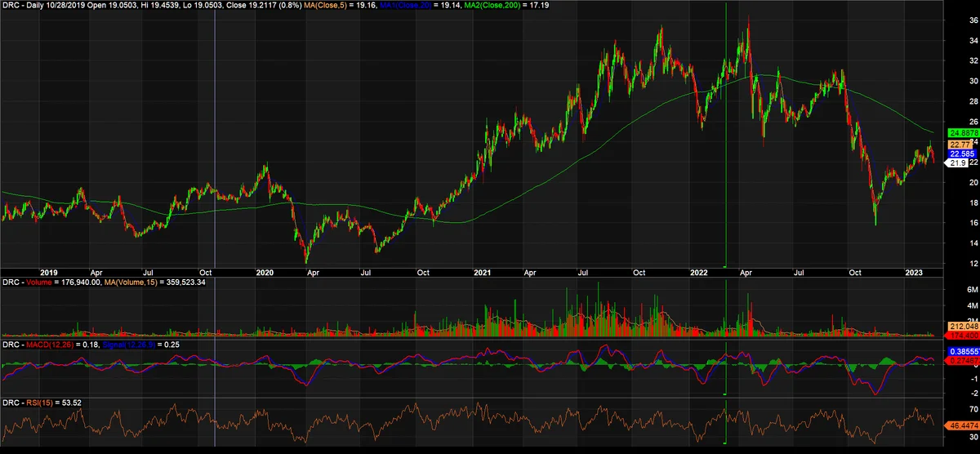The width and height of the screenshot is (980, 454).
Task: Click the 70 RSI axis label
Action: (973, 407)
